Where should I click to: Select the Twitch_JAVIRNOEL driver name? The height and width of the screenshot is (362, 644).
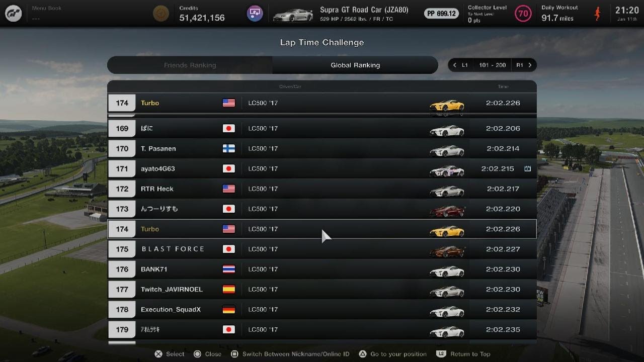coord(172,289)
